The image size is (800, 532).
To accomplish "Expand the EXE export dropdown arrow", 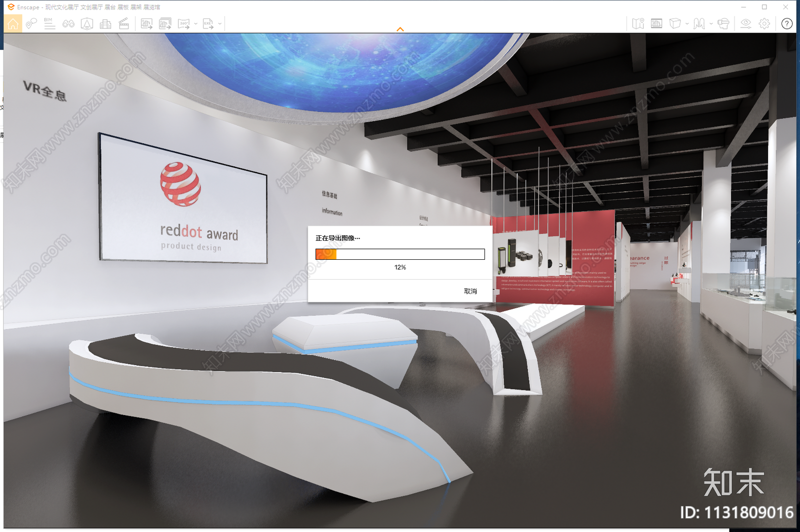I will point(219,23).
